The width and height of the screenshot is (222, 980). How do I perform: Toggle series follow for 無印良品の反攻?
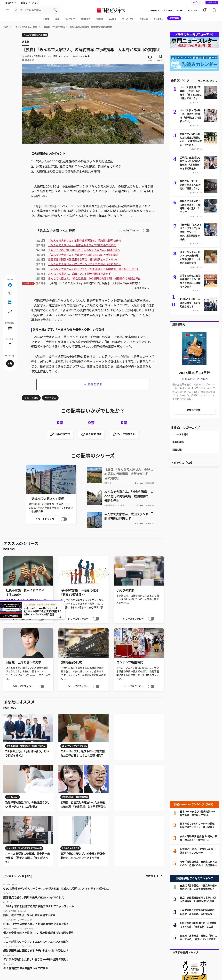(x=96, y=686)
